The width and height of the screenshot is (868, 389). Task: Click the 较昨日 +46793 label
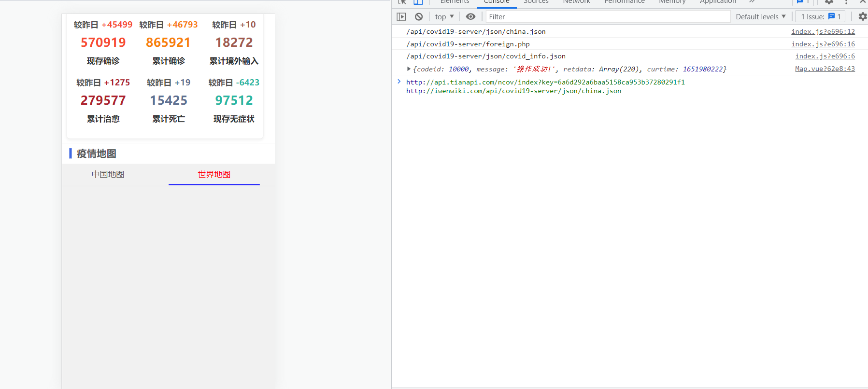pyautogui.click(x=168, y=25)
